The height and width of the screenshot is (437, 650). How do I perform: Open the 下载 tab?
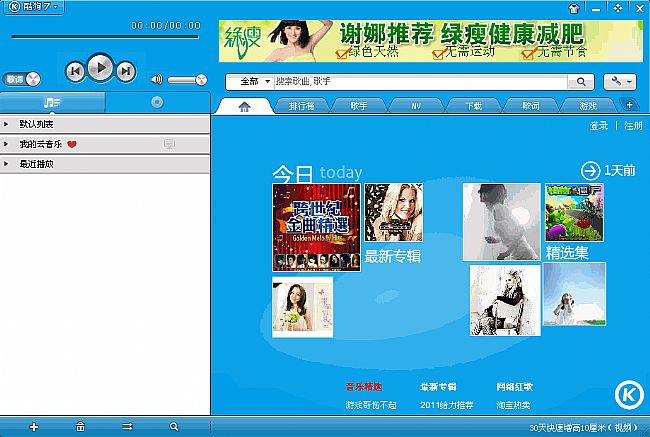pyautogui.click(x=474, y=106)
